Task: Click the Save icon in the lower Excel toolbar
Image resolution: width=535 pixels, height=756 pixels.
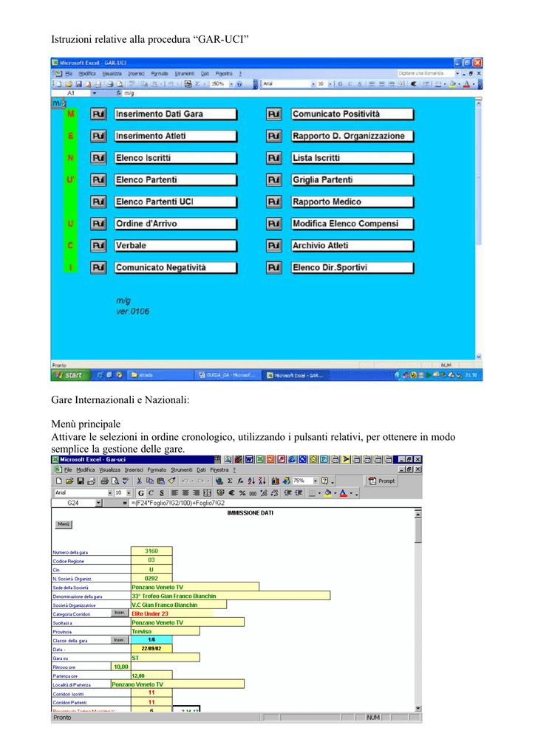Action: coord(81,481)
